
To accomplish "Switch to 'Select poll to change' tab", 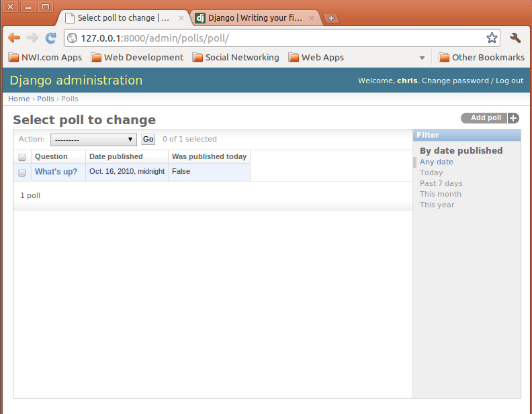I will pos(123,18).
